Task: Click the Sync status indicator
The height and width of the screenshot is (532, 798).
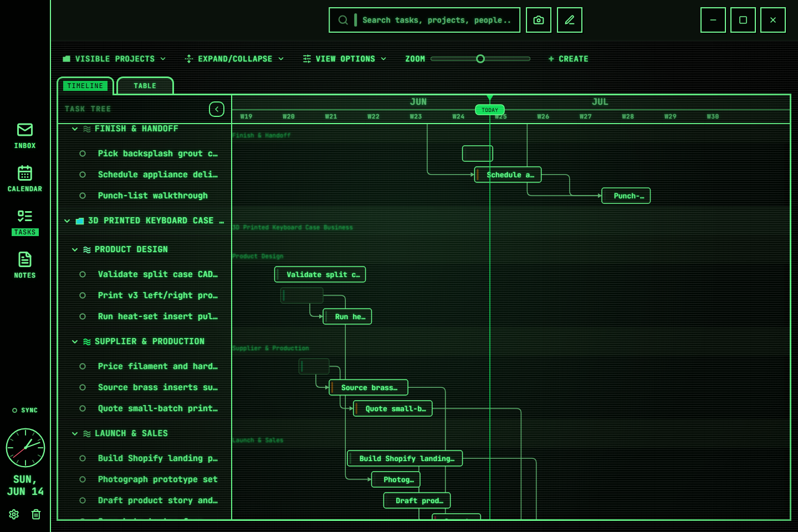Action: tap(25, 410)
